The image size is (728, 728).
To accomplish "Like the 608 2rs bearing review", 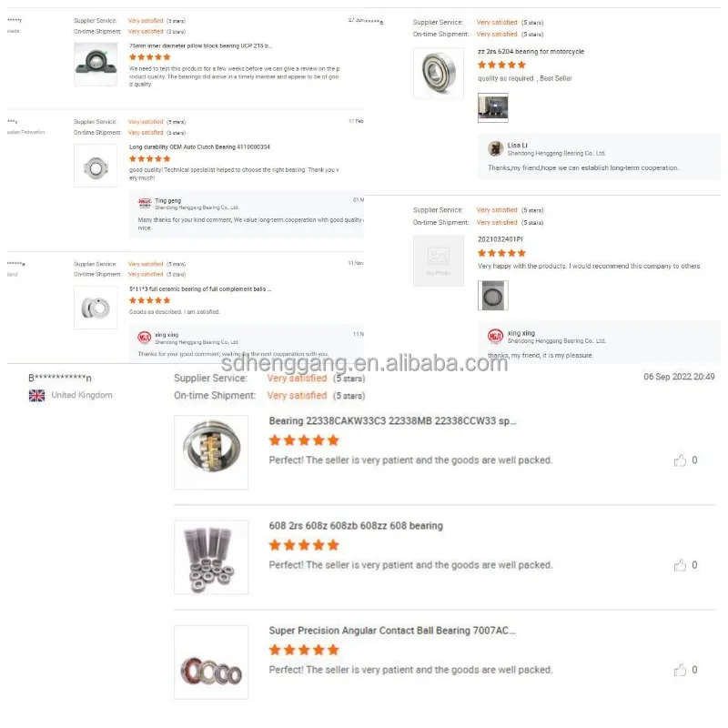I will (x=680, y=565).
